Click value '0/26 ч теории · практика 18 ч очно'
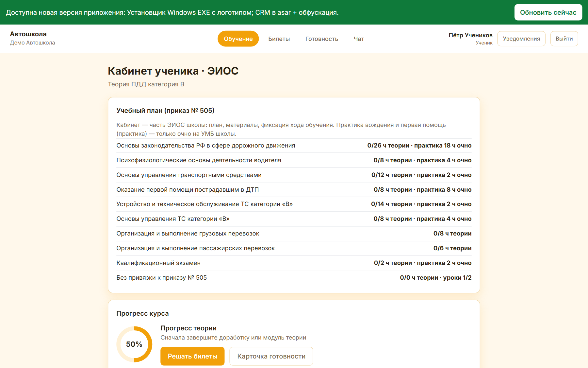588x368 pixels. pyautogui.click(x=419, y=146)
